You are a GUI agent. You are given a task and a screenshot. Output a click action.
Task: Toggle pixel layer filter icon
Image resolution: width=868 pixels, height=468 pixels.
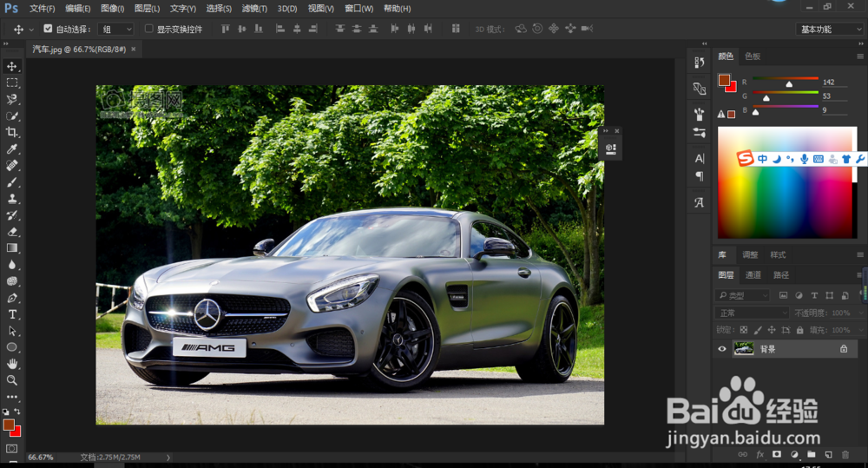[x=783, y=296]
